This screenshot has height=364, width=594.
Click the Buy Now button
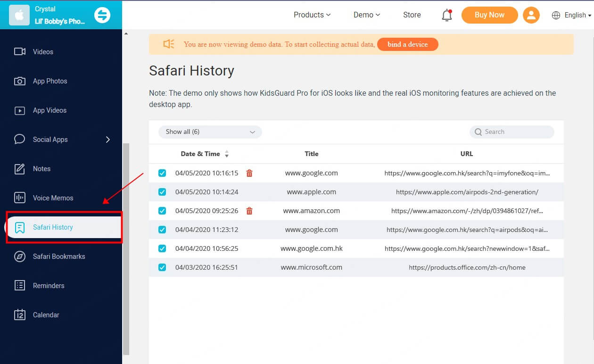click(x=489, y=15)
